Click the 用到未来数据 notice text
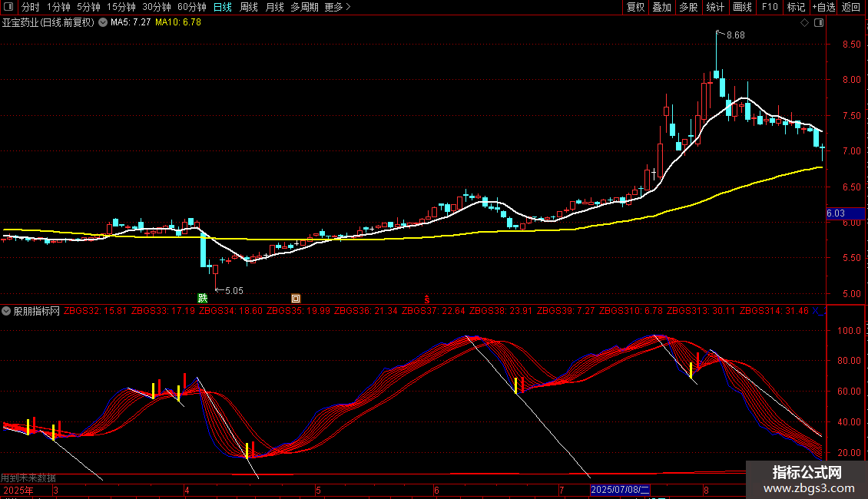Viewport: 868px width, 499px height. click(28, 478)
